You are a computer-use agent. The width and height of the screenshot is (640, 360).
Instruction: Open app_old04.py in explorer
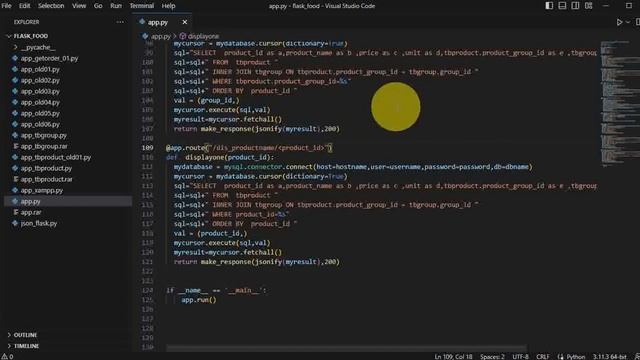pos(40,102)
